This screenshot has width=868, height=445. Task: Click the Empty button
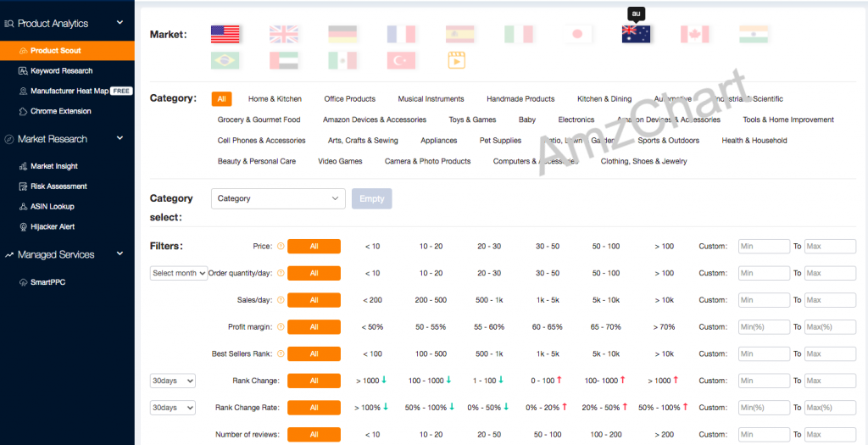(372, 198)
